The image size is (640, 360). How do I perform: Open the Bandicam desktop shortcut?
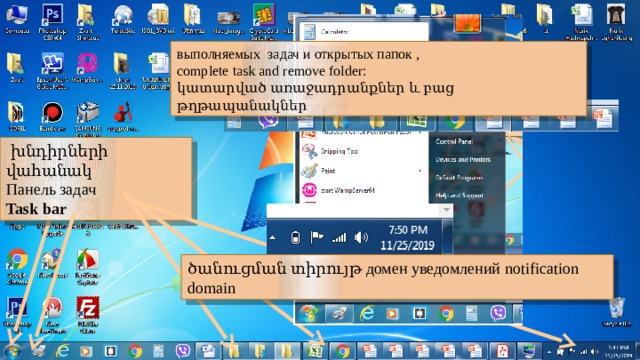tap(52, 116)
